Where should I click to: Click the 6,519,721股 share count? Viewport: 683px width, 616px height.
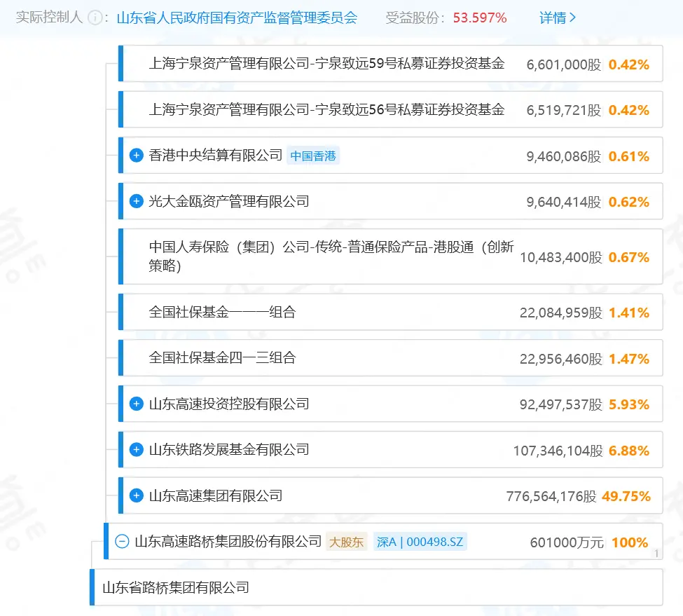pos(564,110)
